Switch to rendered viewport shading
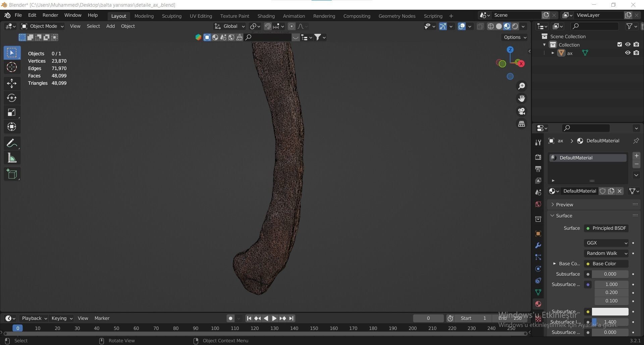This screenshot has height=345, width=644. (515, 26)
